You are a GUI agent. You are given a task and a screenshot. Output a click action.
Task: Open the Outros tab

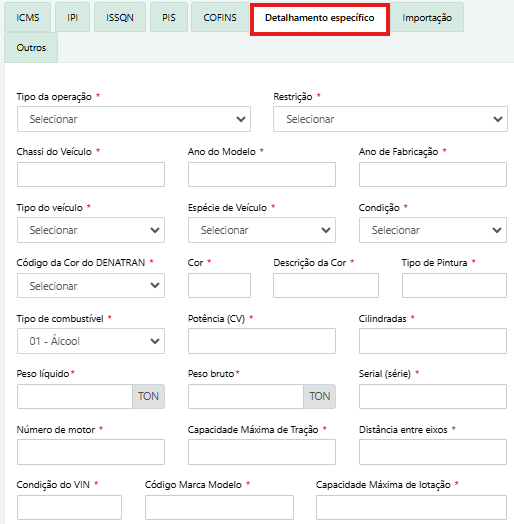point(31,47)
